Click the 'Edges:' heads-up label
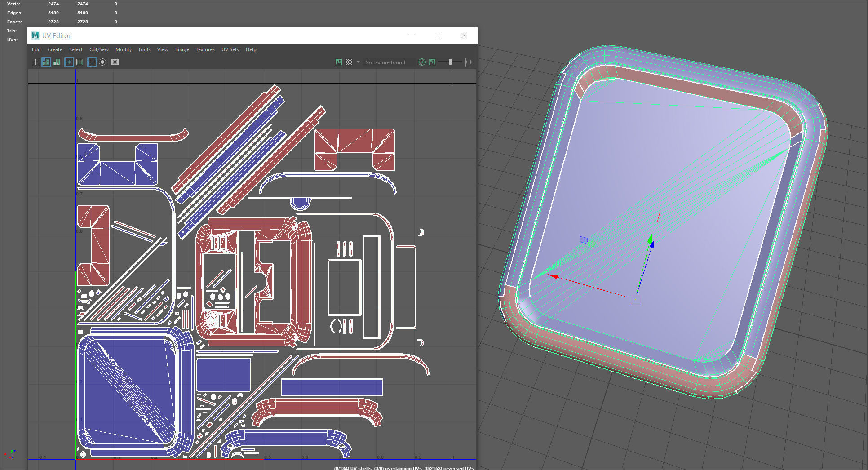The width and height of the screenshot is (868, 470). (14, 13)
